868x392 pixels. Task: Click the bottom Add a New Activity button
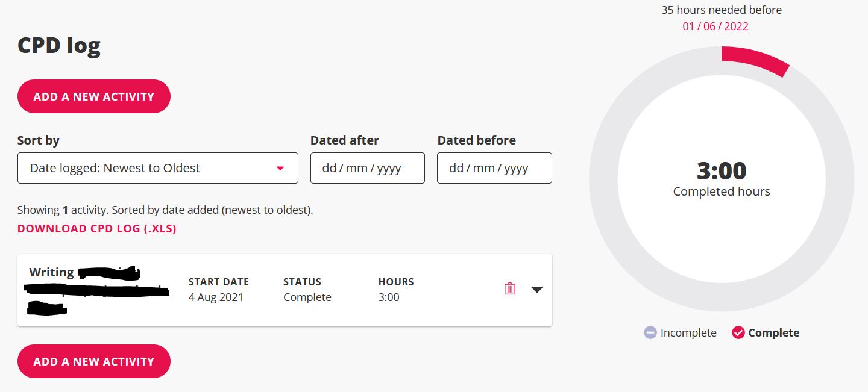pyautogui.click(x=94, y=361)
